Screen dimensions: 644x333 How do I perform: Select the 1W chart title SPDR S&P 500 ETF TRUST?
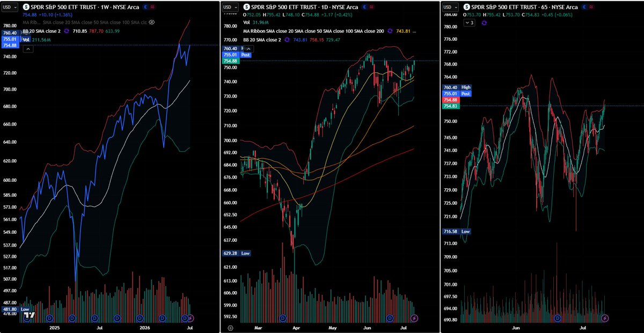(x=63, y=7)
